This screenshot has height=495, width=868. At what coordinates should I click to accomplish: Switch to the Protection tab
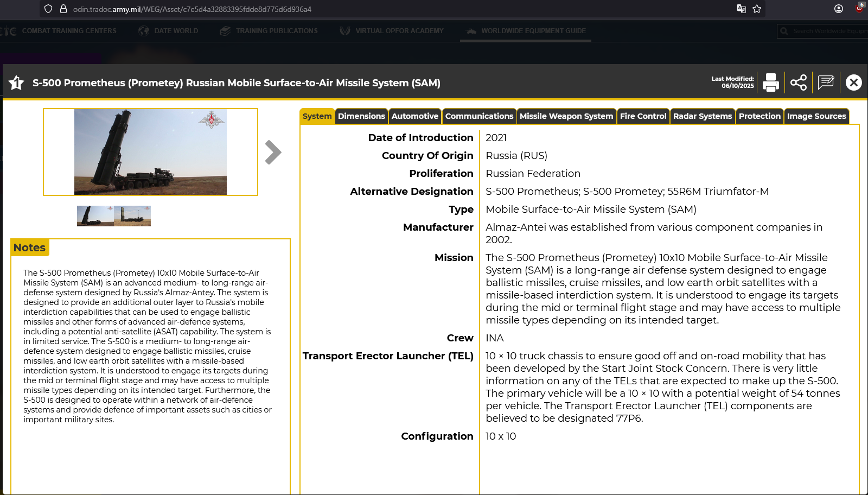point(759,116)
